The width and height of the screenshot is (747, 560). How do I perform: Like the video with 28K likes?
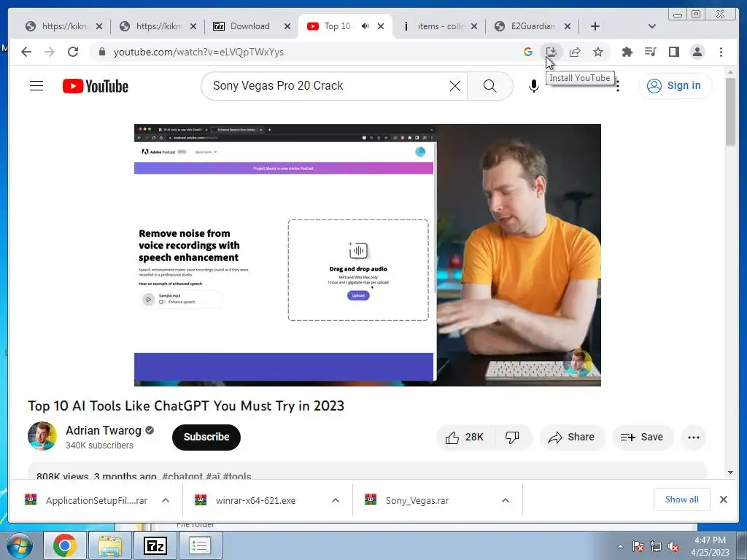[465, 437]
